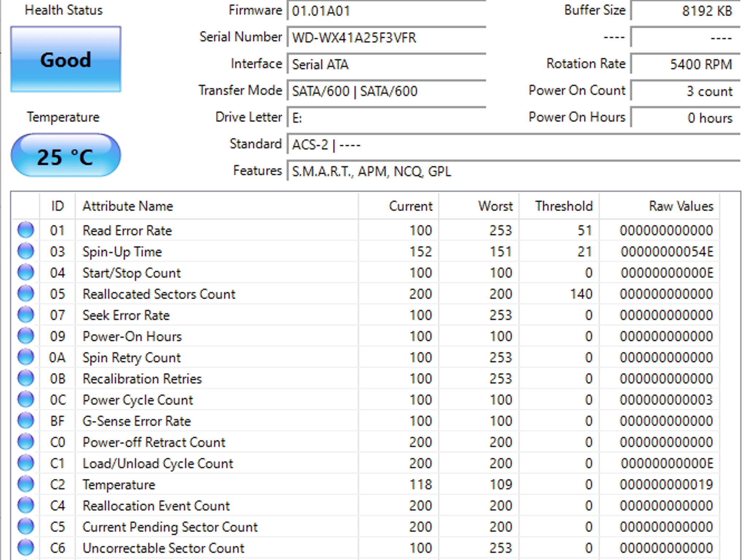The height and width of the screenshot is (560, 747).
Task: Click the status orb for Start/Stop Count
Action: [26, 272]
